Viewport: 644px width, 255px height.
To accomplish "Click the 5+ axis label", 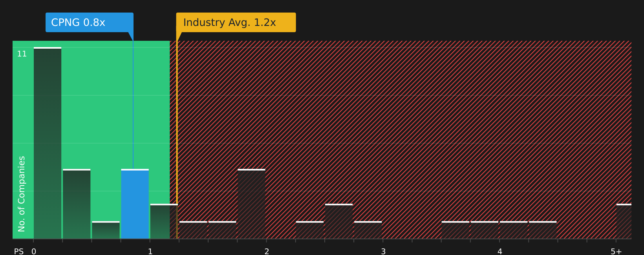I will [x=616, y=251].
